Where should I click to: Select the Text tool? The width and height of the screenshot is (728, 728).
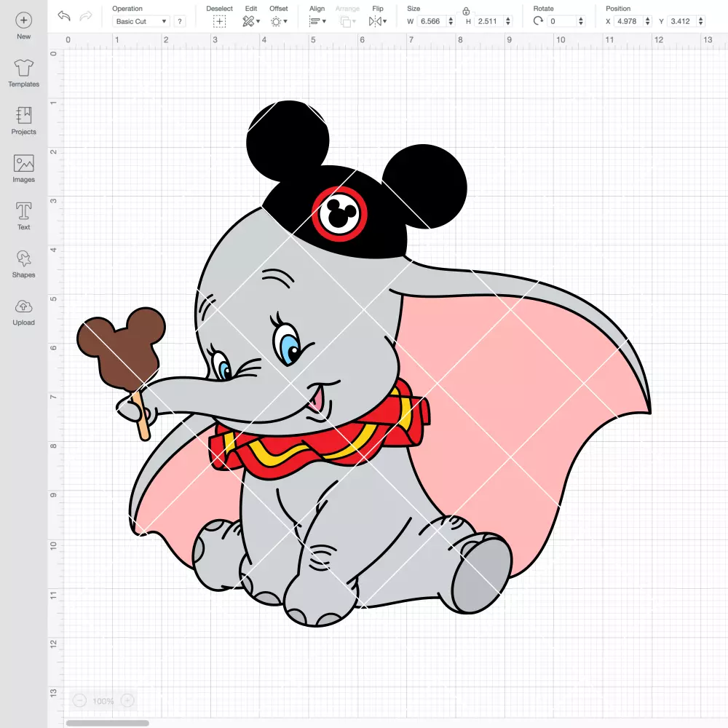pyautogui.click(x=24, y=216)
